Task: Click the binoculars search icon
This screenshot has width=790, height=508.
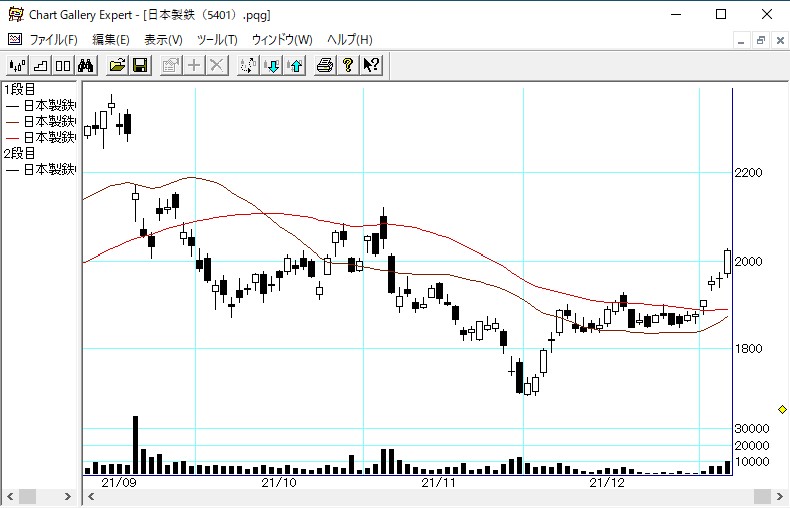Action: tap(86, 66)
